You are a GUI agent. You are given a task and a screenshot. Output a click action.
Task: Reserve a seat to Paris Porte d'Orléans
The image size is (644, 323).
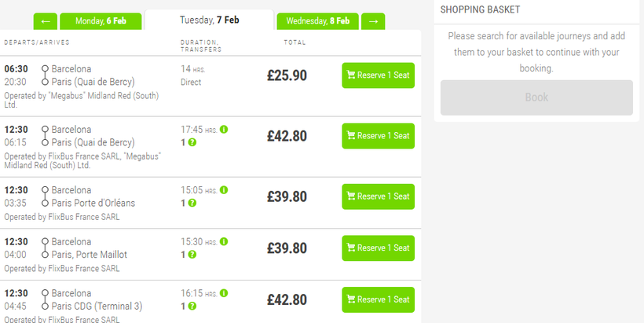pos(378,196)
